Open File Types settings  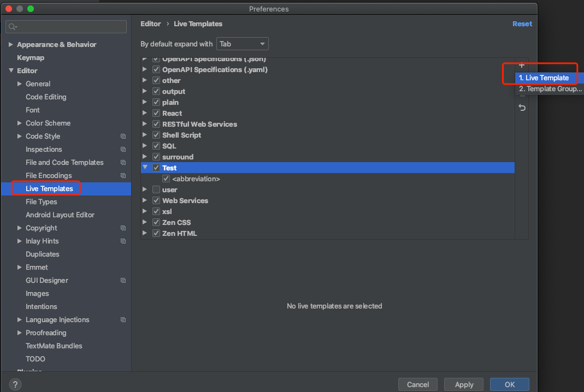[42, 202]
